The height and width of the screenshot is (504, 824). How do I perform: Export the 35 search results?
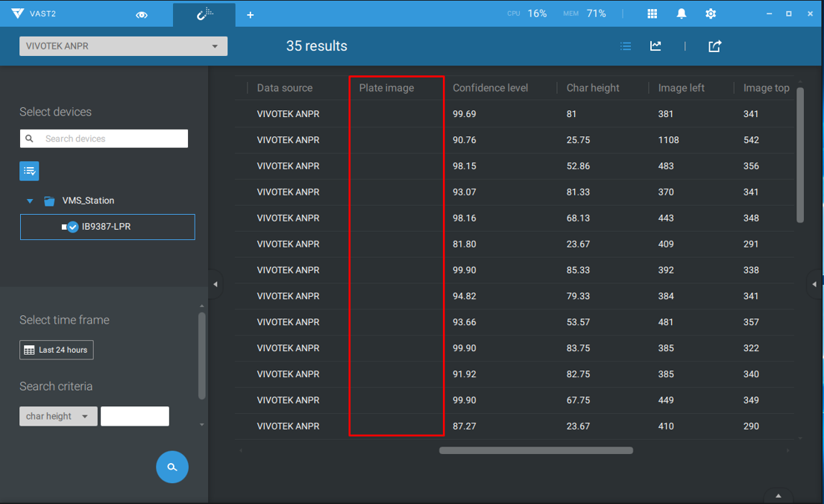[714, 45]
